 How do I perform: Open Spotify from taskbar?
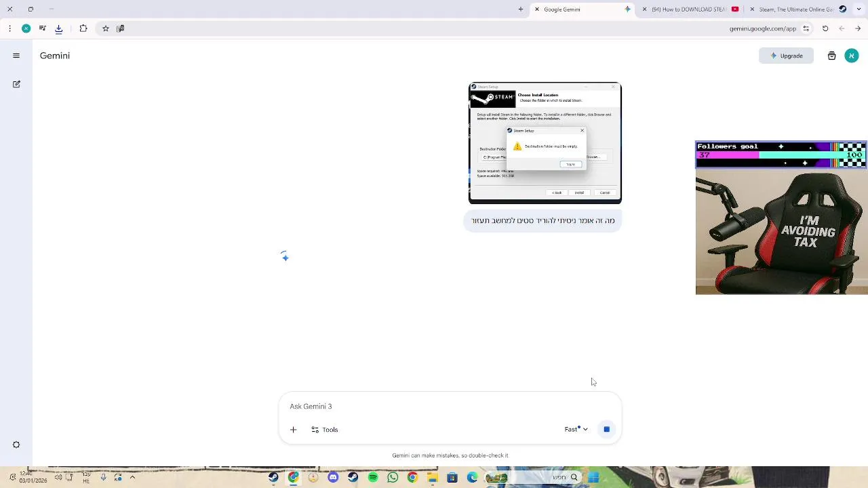point(373,478)
